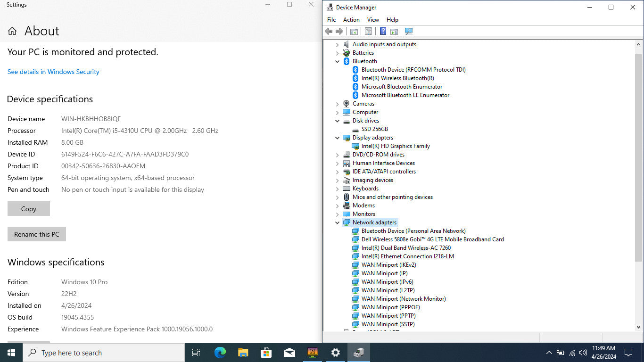Select Intel(R) Ethernet Connection I218-LM
This screenshot has height=362, width=644.
407,256
